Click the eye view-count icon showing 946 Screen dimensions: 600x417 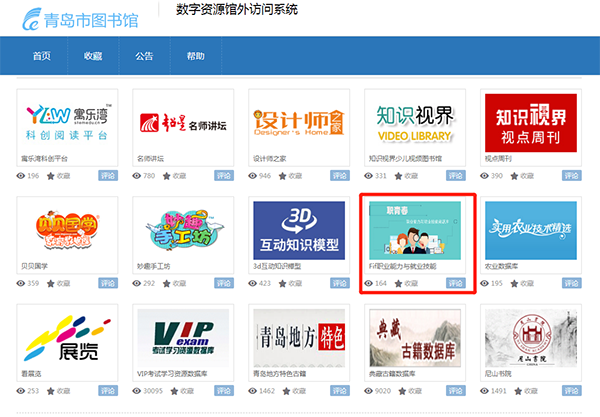tap(253, 176)
